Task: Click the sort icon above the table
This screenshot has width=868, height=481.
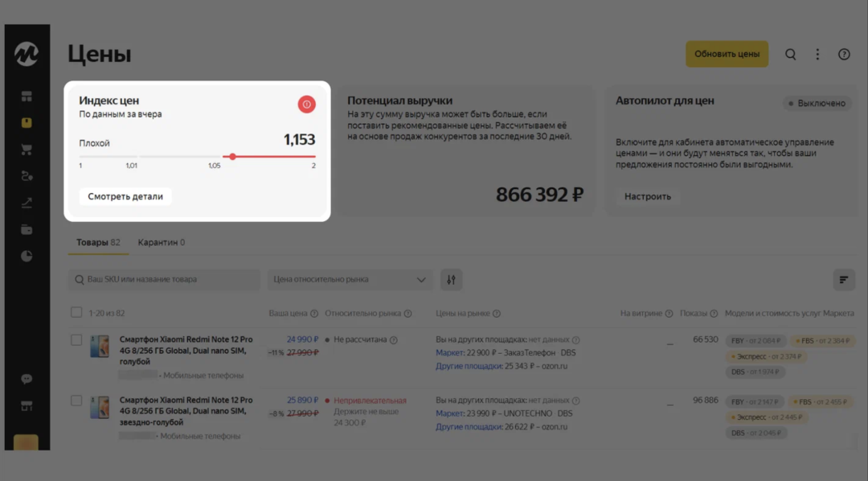Action: (x=844, y=280)
